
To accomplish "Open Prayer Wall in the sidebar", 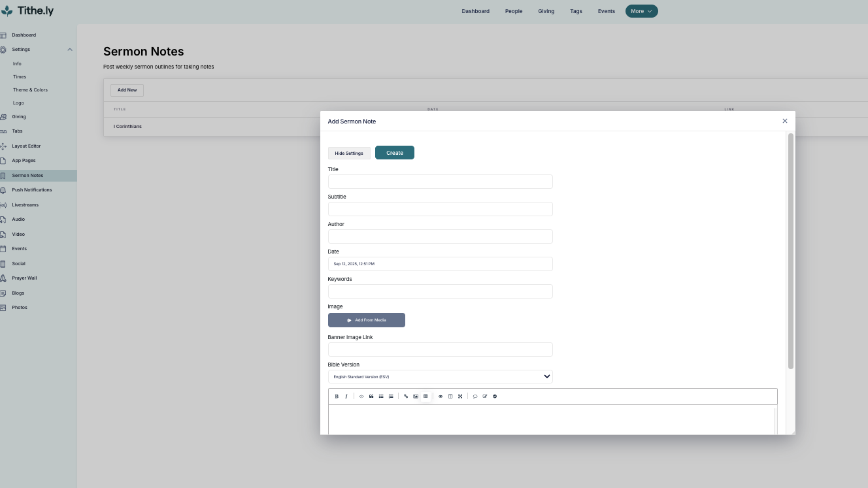I will 24,278.
